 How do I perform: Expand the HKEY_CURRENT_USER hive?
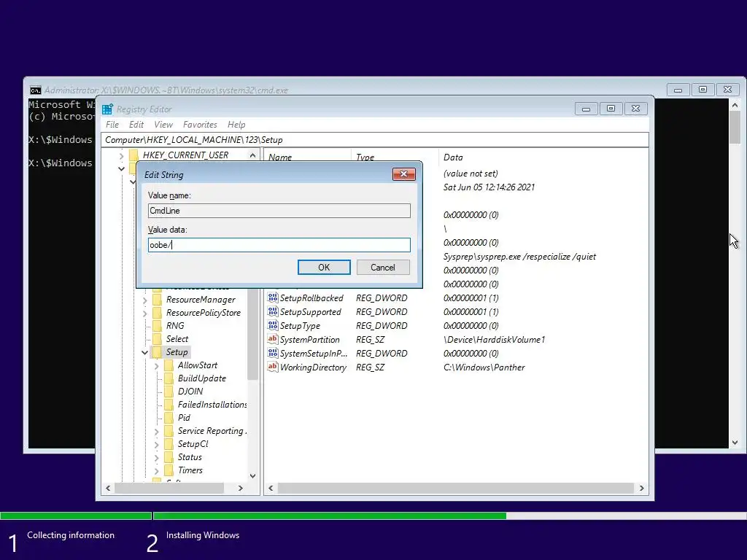(122, 155)
